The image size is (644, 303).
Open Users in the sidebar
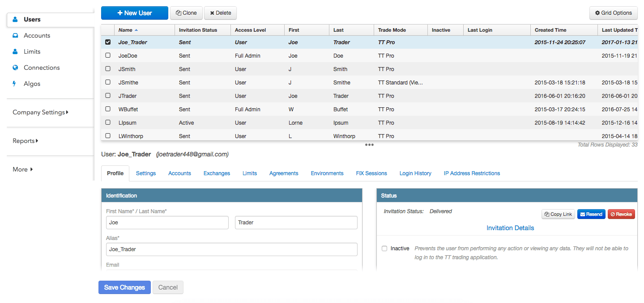[x=32, y=20]
